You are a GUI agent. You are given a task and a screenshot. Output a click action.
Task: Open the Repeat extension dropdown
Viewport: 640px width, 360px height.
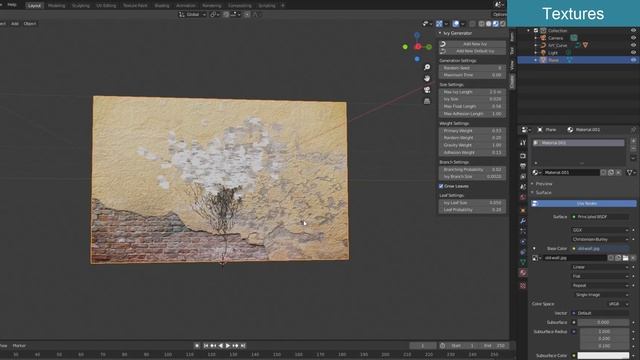pyautogui.click(x=600, y=286)
